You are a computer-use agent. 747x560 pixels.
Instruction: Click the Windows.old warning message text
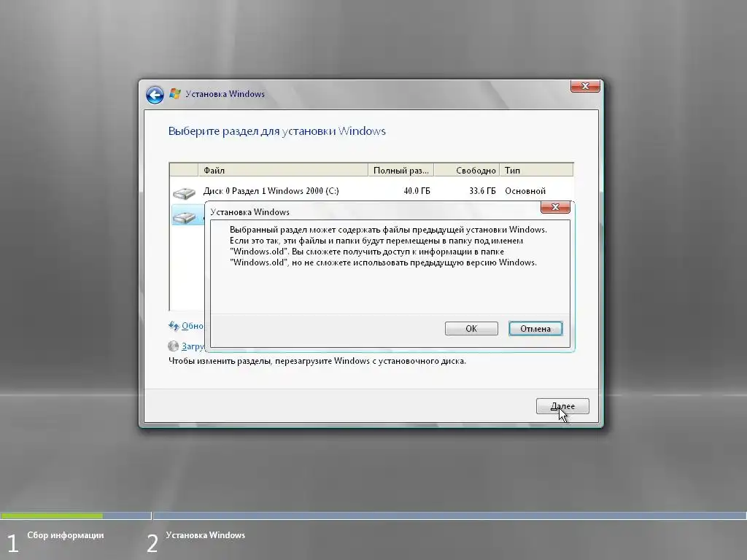(388, 246)
